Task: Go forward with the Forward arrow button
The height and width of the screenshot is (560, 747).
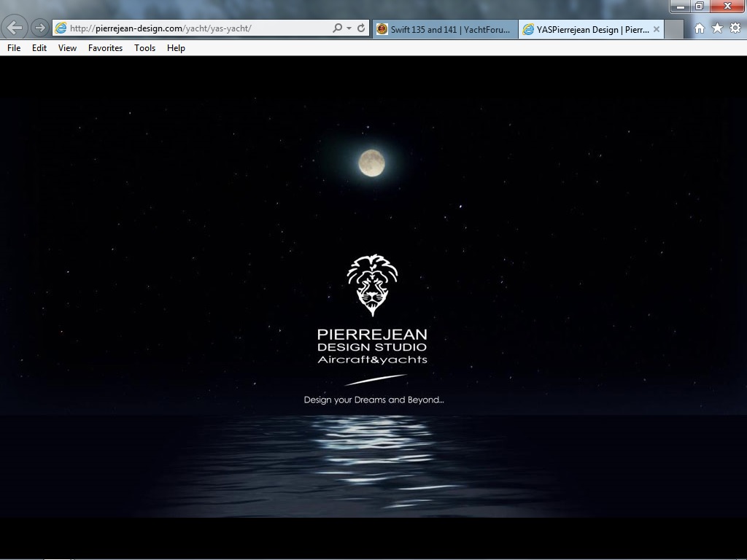Action: (x=40, y=28)
